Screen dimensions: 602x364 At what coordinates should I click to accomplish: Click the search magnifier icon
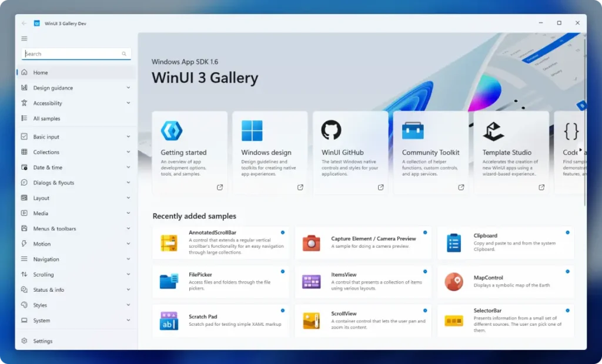tap(124, 53)
